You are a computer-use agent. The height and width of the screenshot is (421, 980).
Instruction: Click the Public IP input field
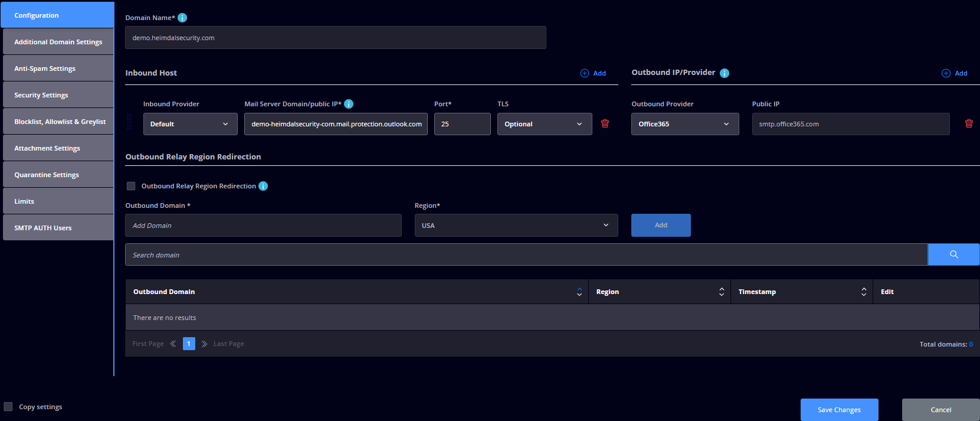point(851,124)
